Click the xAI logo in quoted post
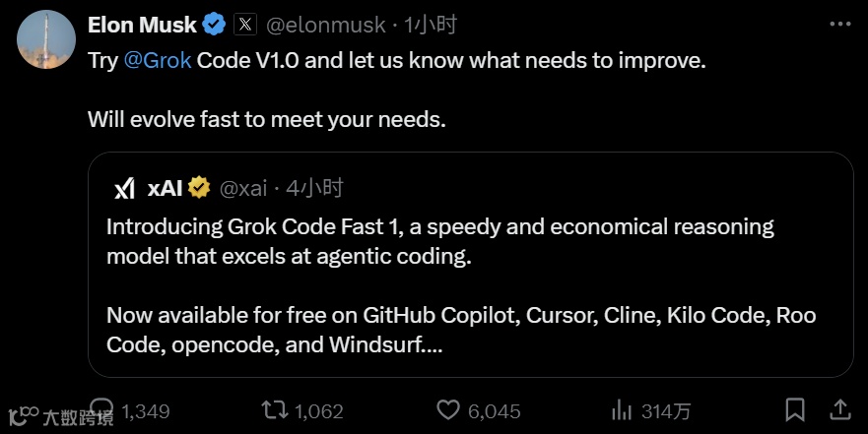The height and width of the screenshot is (434, 868). point(123,188)
